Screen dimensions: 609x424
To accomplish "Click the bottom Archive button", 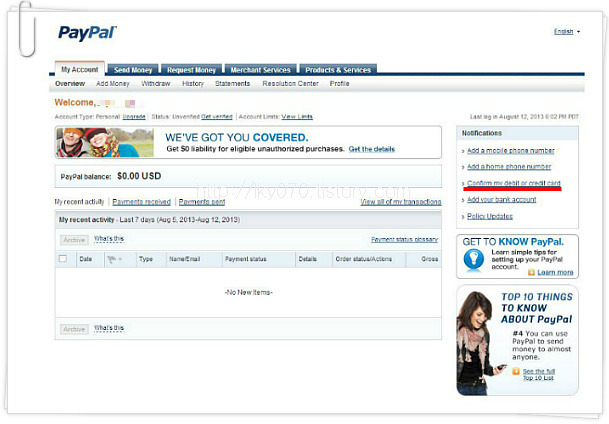I will coord(74,329).
